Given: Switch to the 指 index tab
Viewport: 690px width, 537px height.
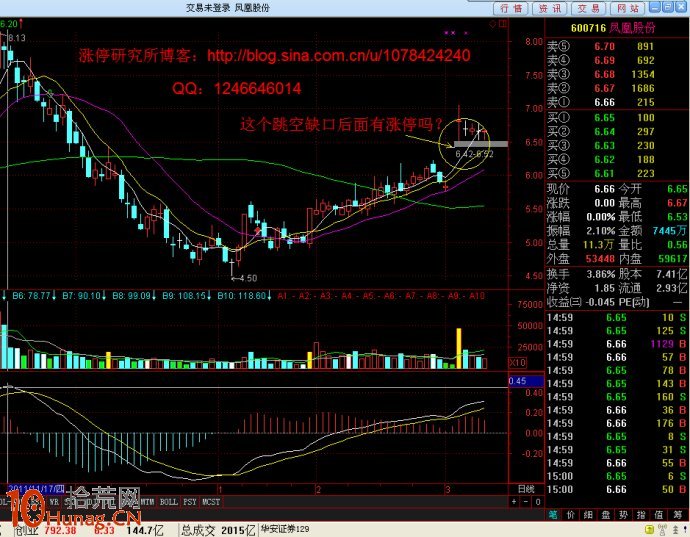Looking at the screenshot, I should (641, 515).
